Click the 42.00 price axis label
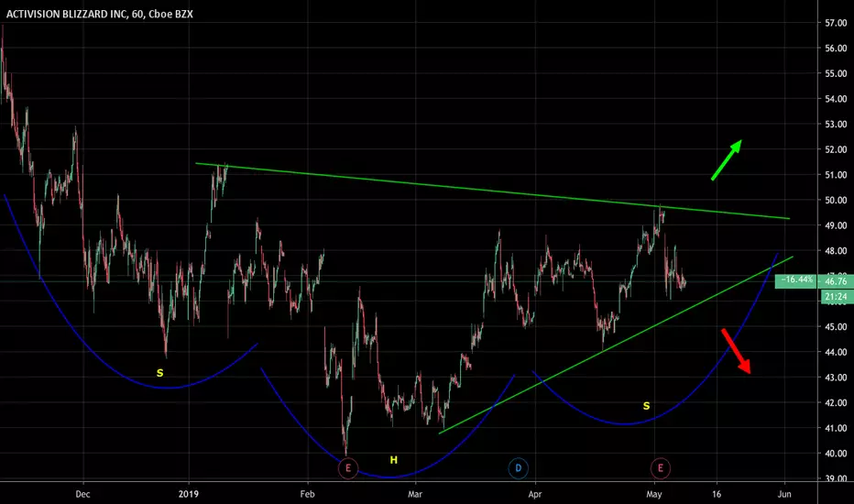This screenshot has height=504, width=854. pyautogui.click(x=836, y=402)
